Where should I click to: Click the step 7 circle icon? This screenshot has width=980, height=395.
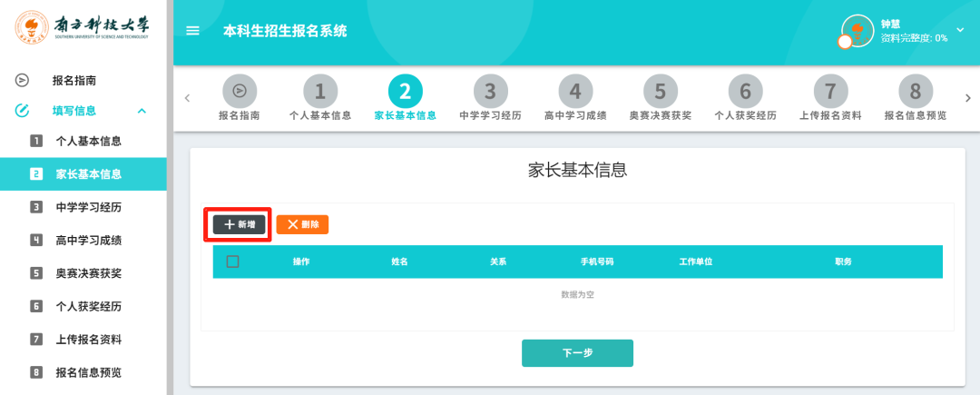coord(830,91)
